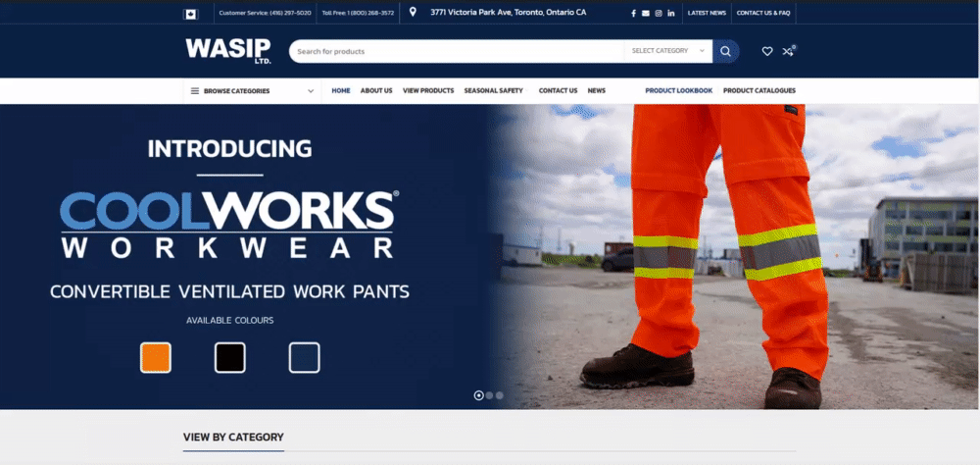
Task: Click the Search for products field
Action: click(x=457, y=51)
